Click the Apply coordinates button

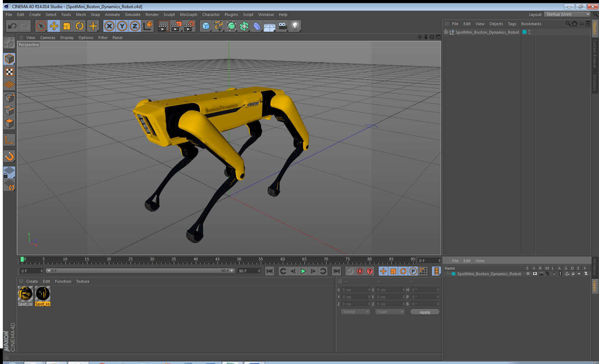(x=425, y=312)
